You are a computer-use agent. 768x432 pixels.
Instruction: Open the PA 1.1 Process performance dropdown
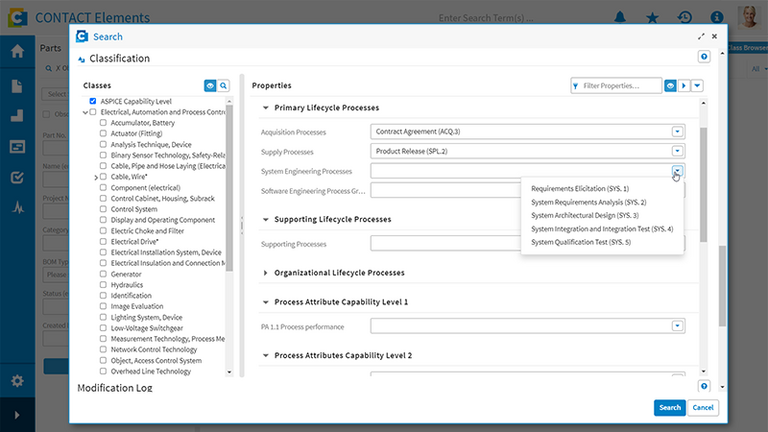coord(677,326)
